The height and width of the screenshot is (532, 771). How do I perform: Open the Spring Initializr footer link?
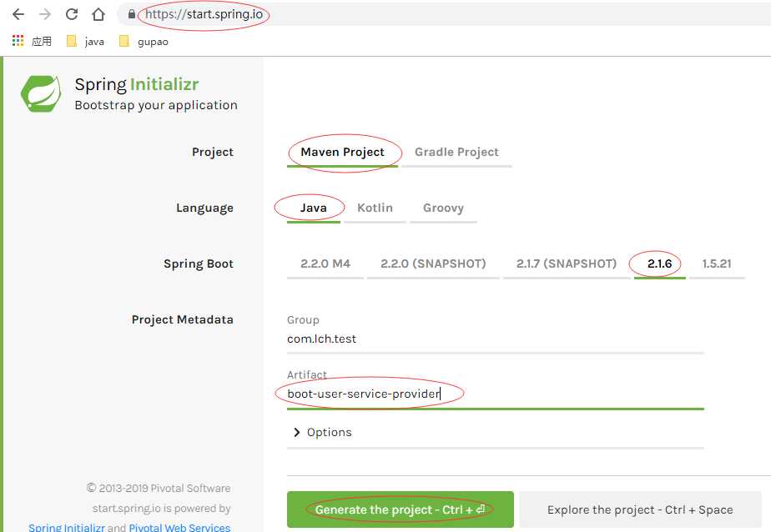point(67,527)
